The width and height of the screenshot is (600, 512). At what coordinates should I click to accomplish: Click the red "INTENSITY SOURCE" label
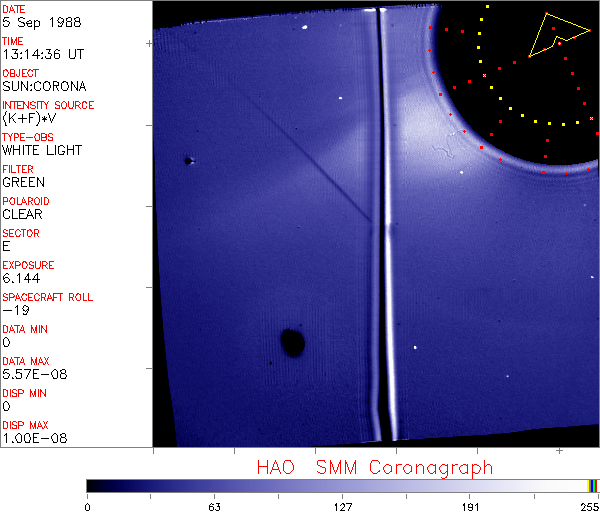(48, 105)
